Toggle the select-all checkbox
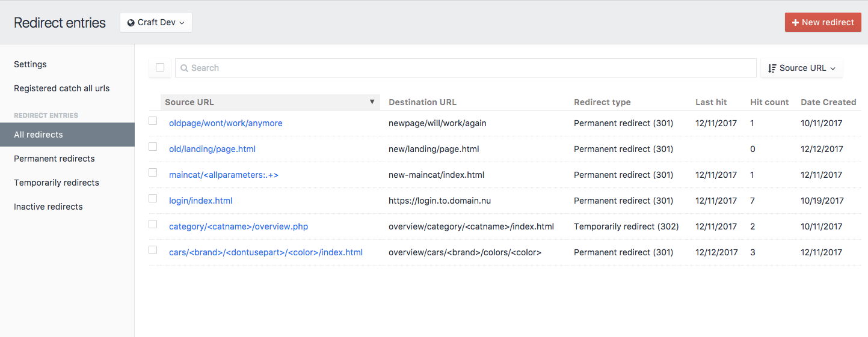This screenshot has height=337, width=868. 160,68
